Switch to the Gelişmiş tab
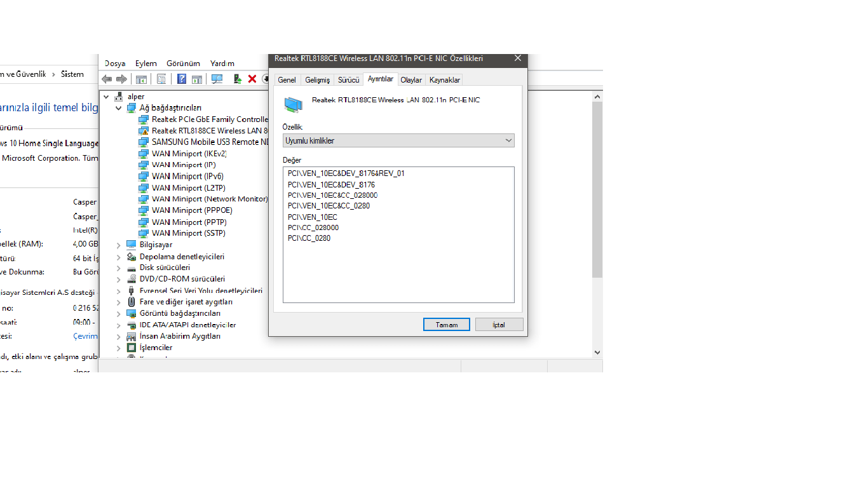868x488 pixels. pos(317,80)
